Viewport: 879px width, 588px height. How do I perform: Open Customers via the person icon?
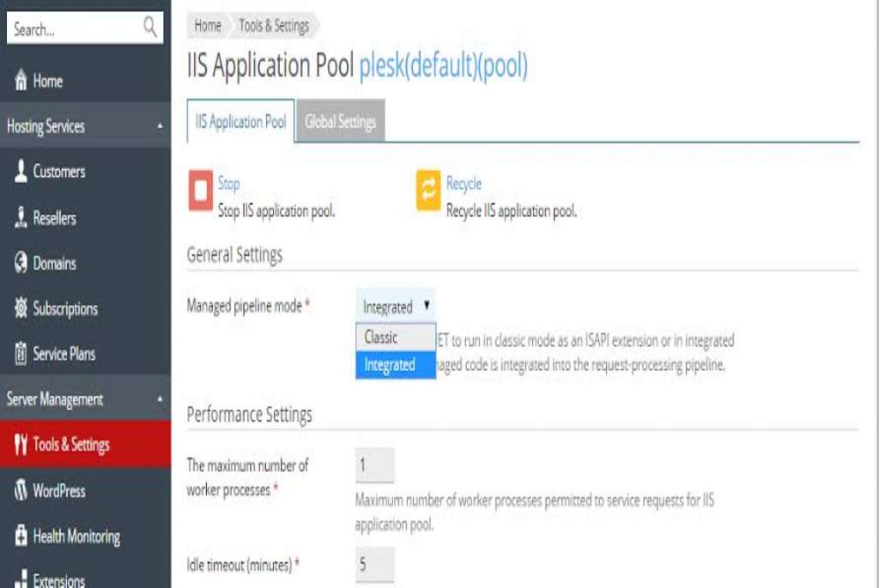pyautogui.click(x=21, y=171)
